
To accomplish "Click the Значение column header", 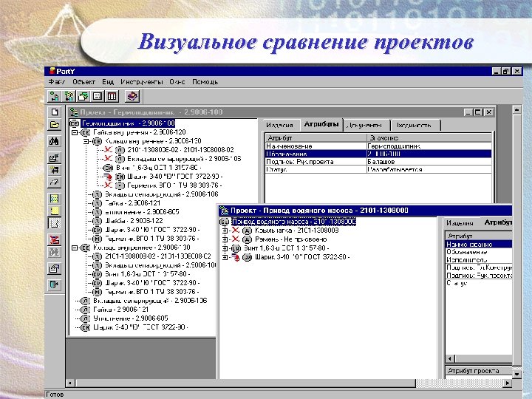I will (x=429, y=138).
